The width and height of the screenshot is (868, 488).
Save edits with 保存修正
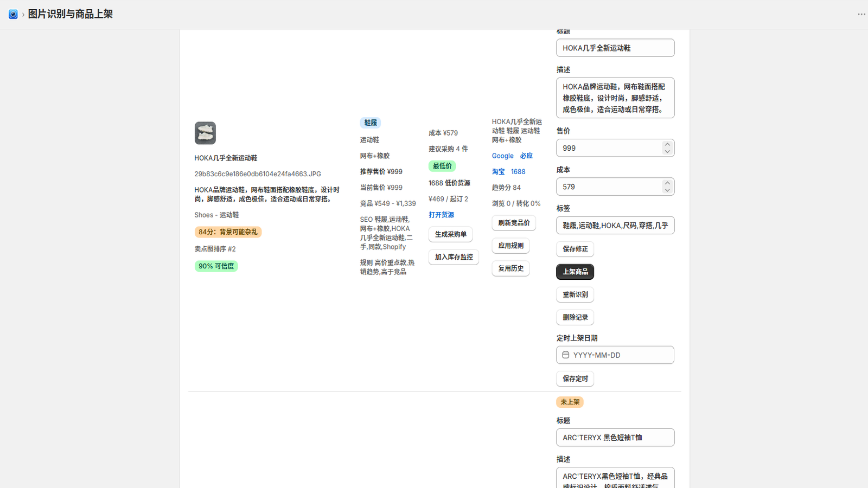(575, 249)
